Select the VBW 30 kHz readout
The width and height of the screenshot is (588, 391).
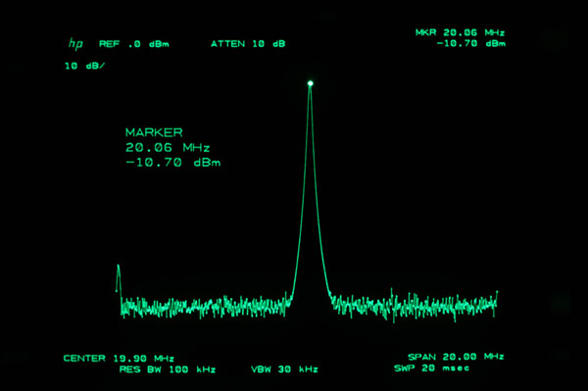pyautogui.click(x=284, y=369)
